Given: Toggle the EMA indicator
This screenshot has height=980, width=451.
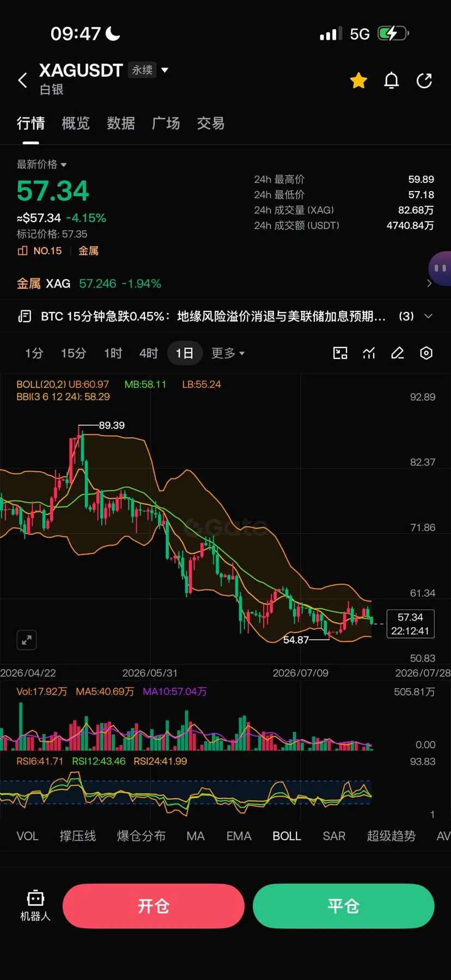Looking at the screenshot, I should [x=239, y=836].
